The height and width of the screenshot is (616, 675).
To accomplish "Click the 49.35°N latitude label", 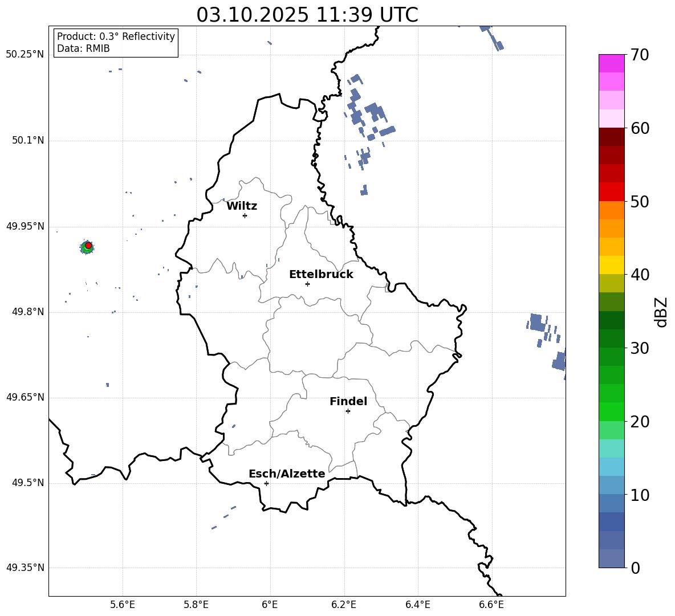I will point(25,568).
